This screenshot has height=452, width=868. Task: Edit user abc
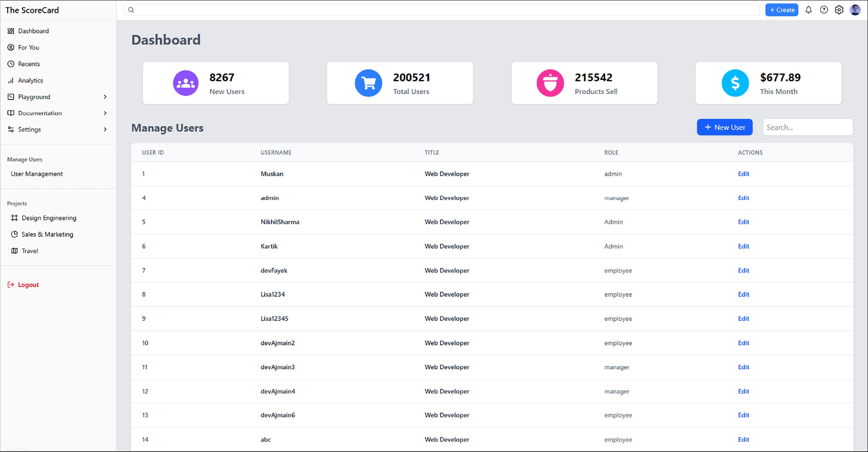point(743,439)
